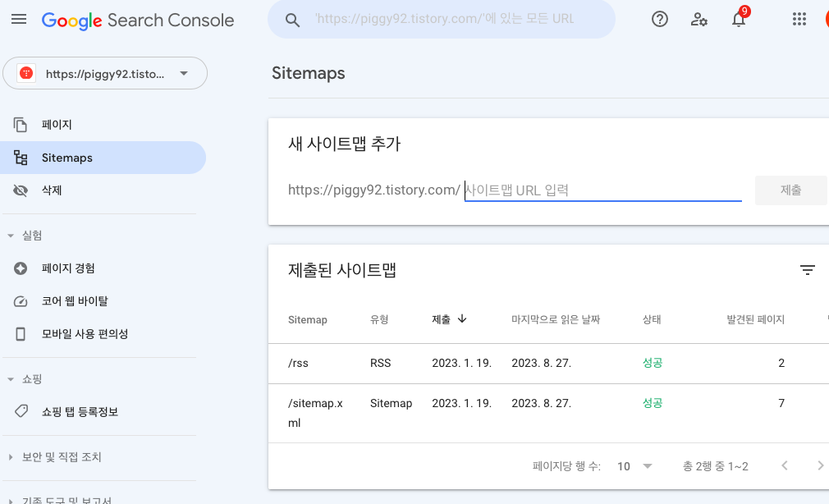This screenshot has width=829, height=504.
Task: Click the 제출 column sort arrow
Action: [462, 319]
